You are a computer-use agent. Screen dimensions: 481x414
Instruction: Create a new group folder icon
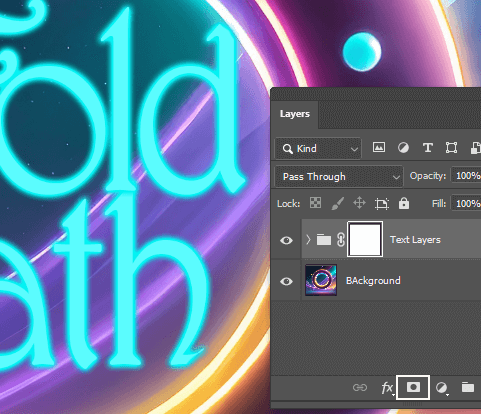point(468,387)
